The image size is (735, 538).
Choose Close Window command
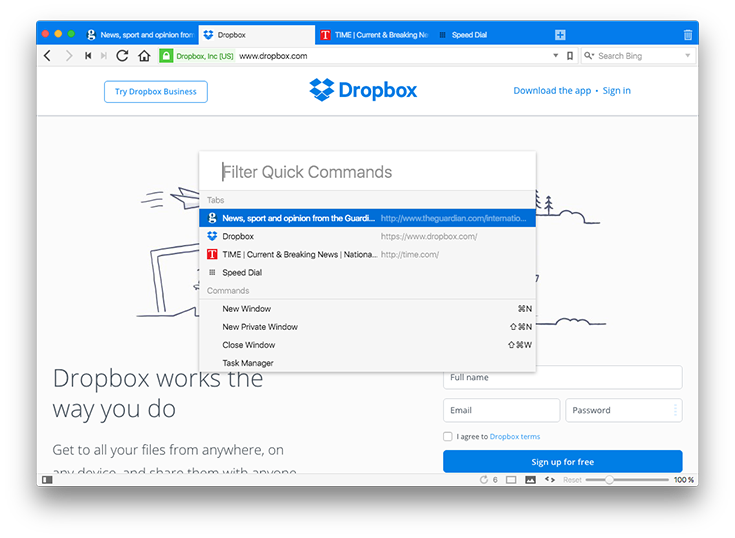pos(368,345)
